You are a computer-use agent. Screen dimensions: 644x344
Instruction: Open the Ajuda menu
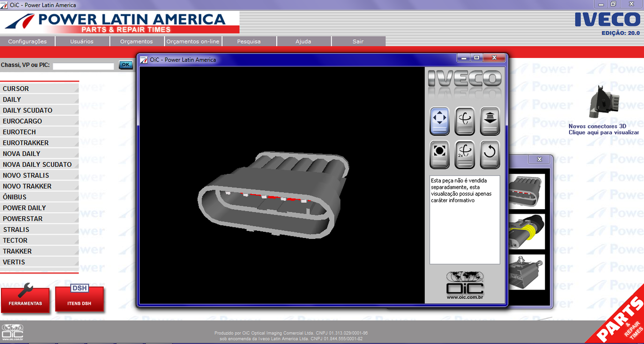303,41
